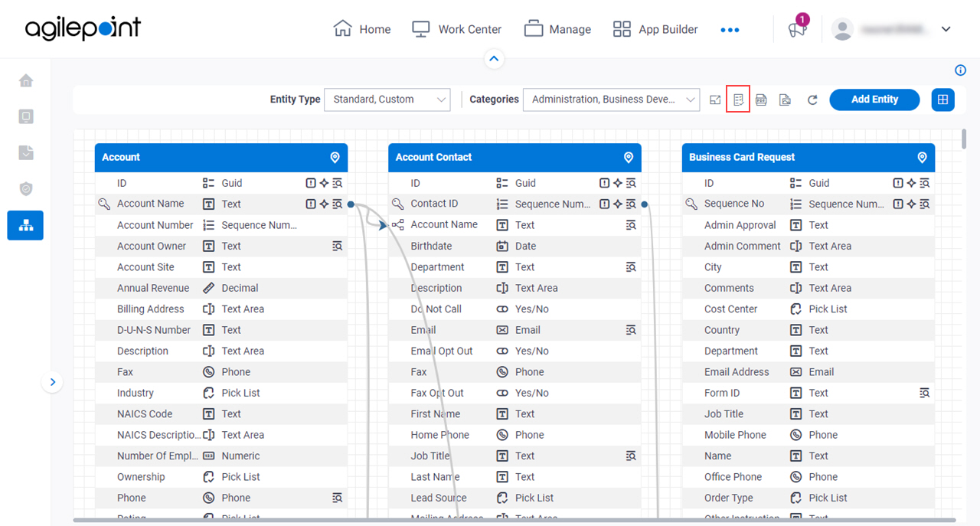Open the announcements megaphone icon
The width and height of the screenshot is (980, 526).
[x=797, y=29]
